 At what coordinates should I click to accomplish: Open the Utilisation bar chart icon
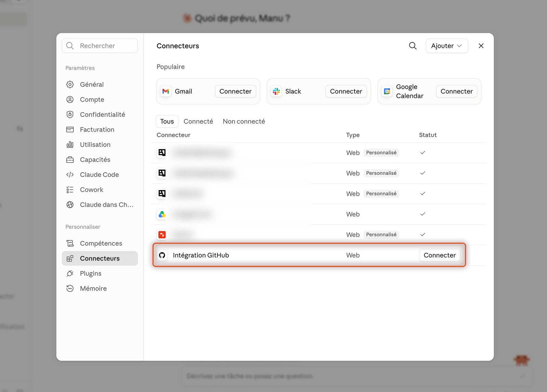coord(70,144)
